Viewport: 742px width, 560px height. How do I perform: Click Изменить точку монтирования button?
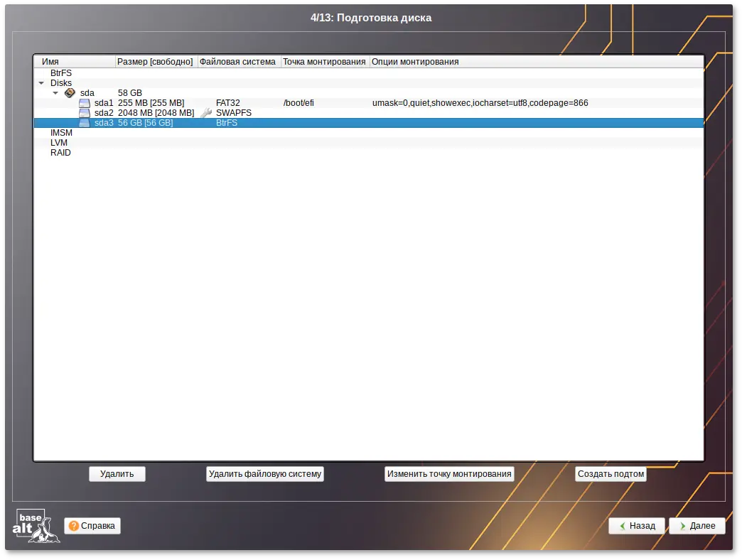click(x=448, y=474)
